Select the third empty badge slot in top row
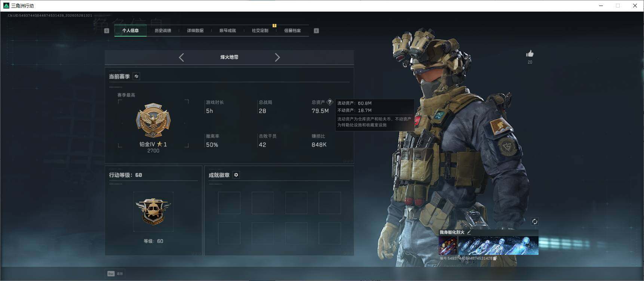The height and width of the screenshot is (281, 644). pyautogui.click(x=296, y=203)
